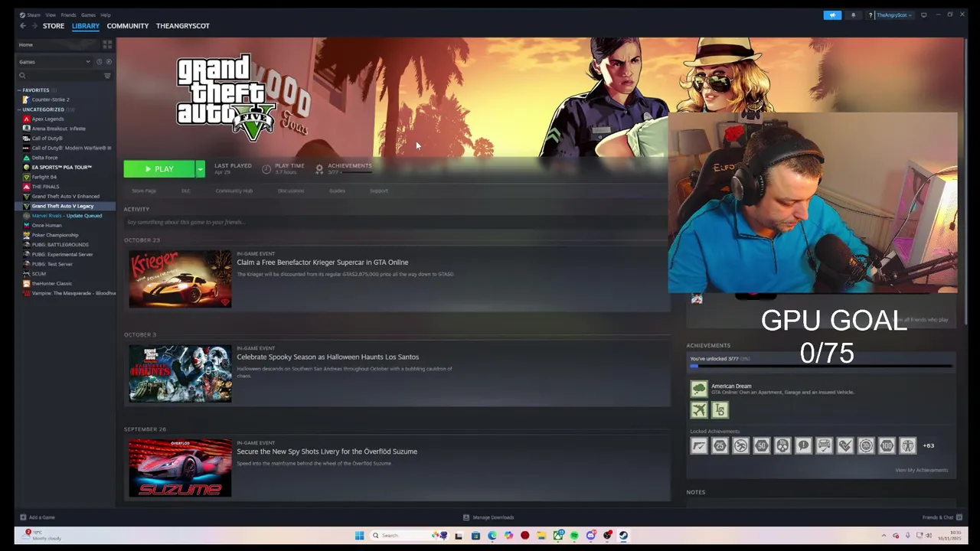
Task: Click the locked running man achievement icon
Action: [740, 445]
